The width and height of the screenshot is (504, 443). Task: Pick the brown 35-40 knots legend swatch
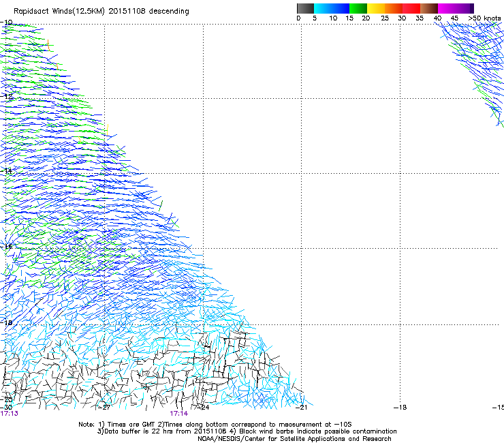(429, 8)
